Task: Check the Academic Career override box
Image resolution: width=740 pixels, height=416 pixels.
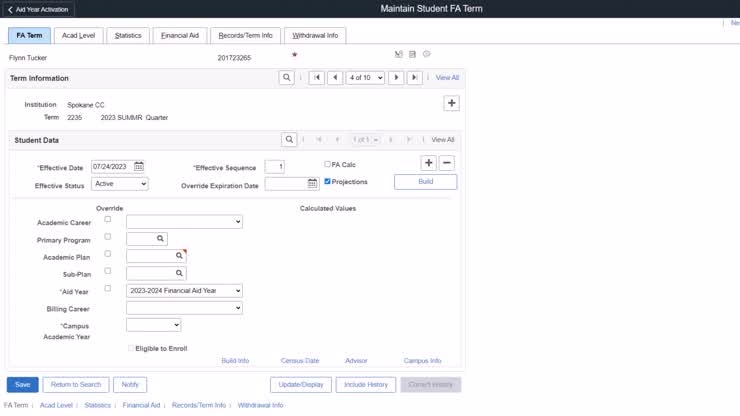Action: click(108, 219)
